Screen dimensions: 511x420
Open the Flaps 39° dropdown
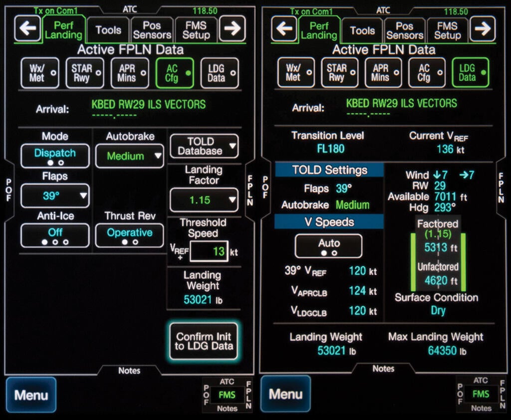coord(55,196)
